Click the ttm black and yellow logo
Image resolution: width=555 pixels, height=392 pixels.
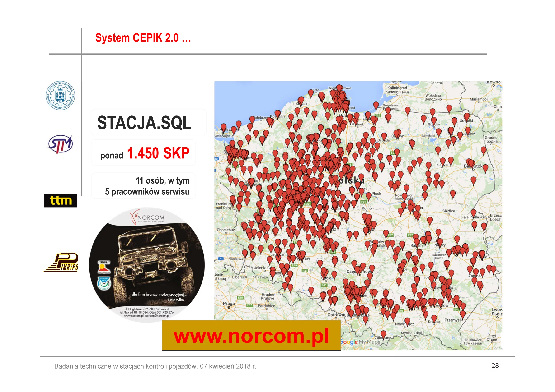61,200
